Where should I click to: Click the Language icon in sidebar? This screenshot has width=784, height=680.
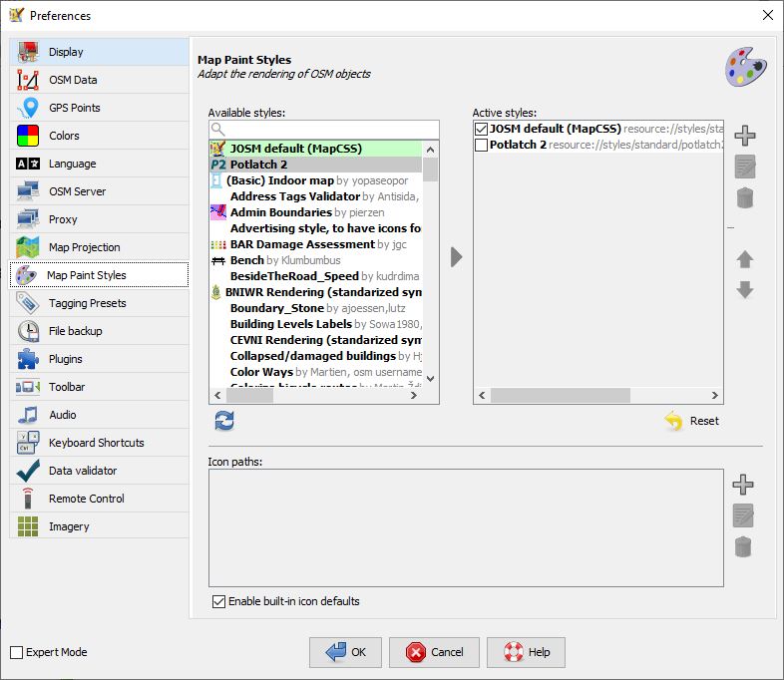pos(28,164)
